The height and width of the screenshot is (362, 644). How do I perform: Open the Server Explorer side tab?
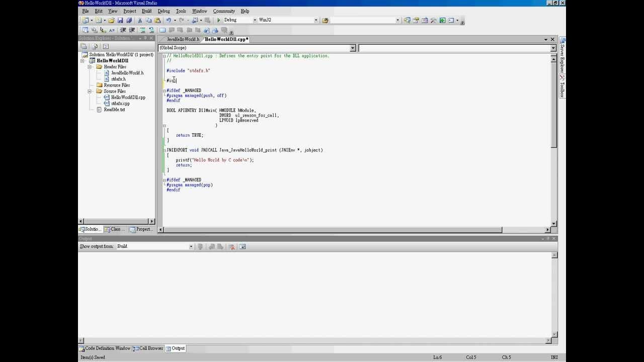[x=562, y=56]
